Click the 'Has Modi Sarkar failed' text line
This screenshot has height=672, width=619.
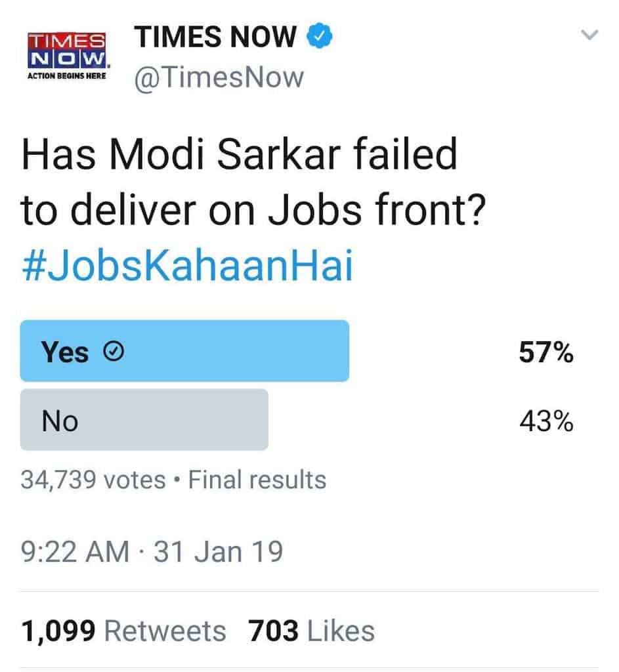point(239,156)
